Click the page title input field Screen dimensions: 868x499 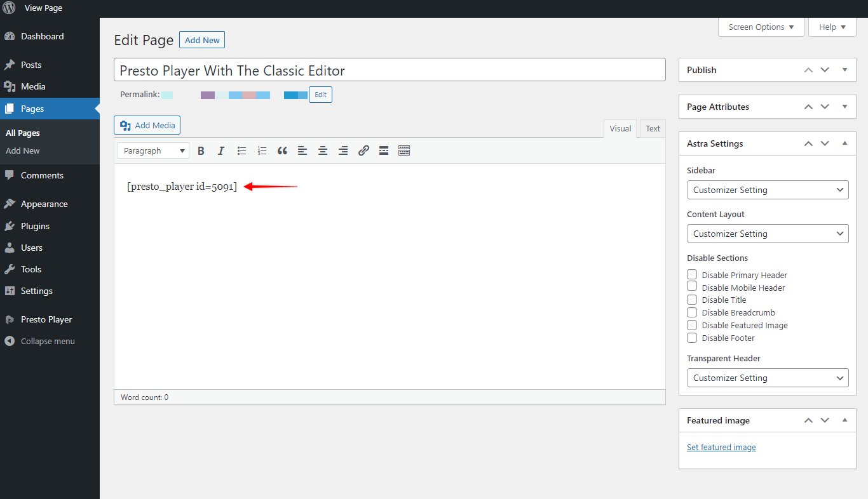[x=390, y=70]
